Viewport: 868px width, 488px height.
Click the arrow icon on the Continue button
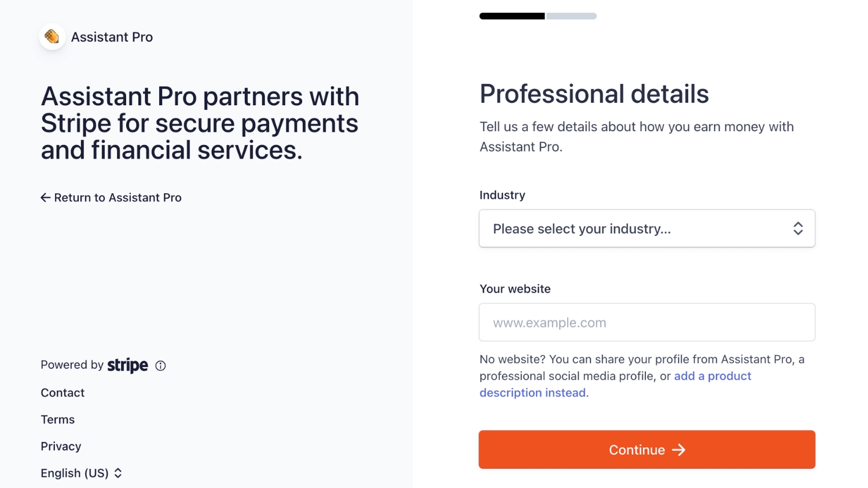[679, 450]
